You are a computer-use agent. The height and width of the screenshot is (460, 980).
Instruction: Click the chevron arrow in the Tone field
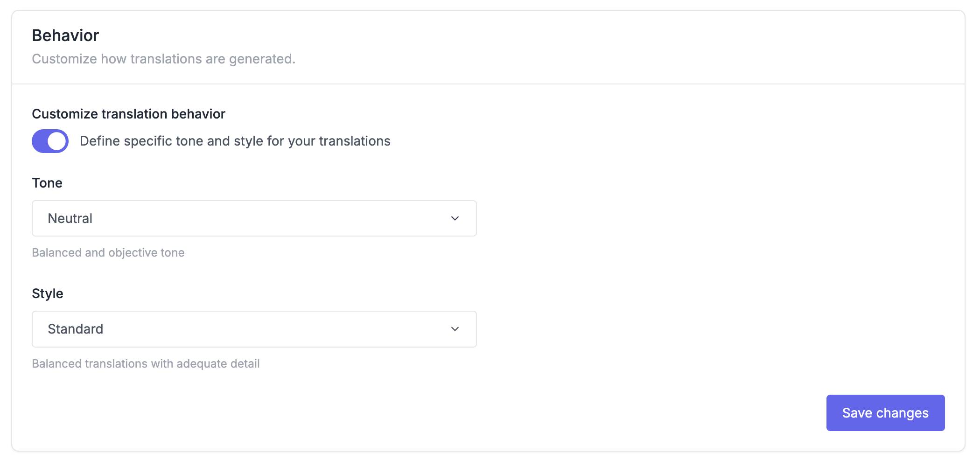pos(455,218)
